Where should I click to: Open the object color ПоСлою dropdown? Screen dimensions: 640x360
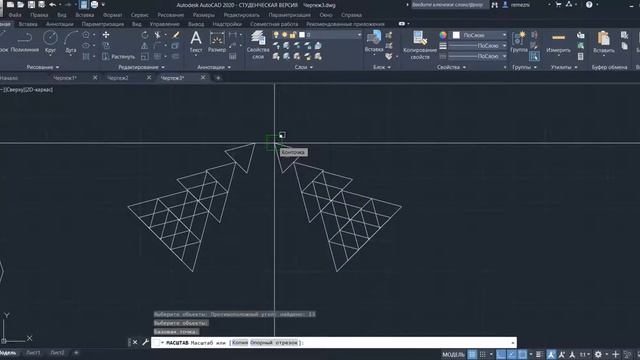(x=504, y=35)
